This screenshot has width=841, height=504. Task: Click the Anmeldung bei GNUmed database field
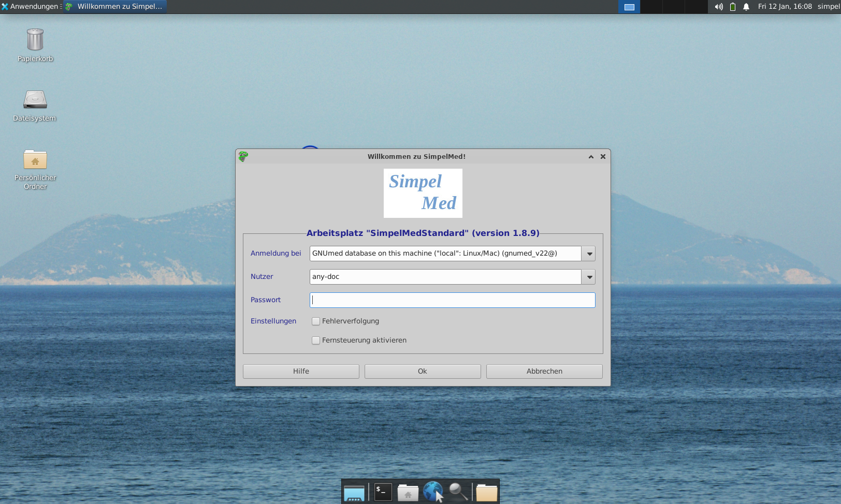(x=445, y=254)
